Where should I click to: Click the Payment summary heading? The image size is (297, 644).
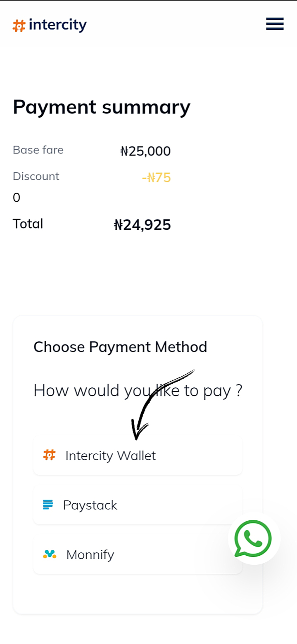tap(102, 107)
